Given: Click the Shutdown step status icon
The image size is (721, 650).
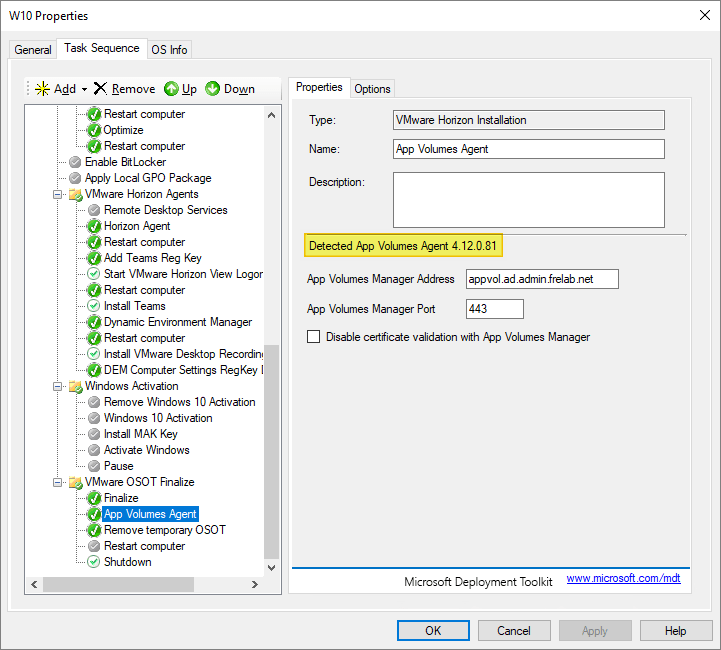Looking at the screenshot, I should tap(94, 562).
